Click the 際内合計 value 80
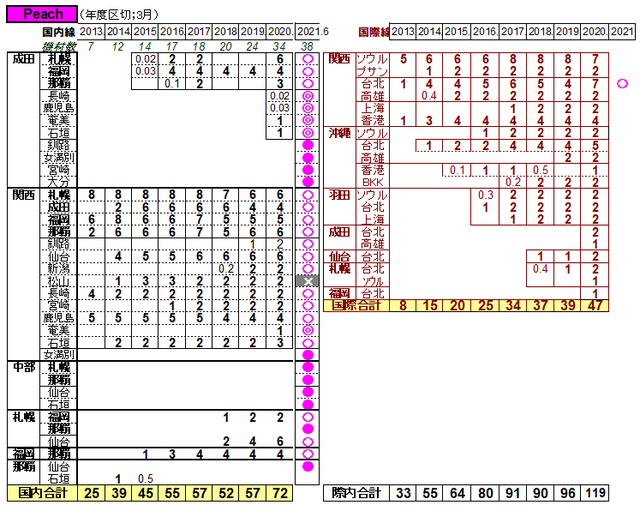The image size is (640, 511). [485, 493]
